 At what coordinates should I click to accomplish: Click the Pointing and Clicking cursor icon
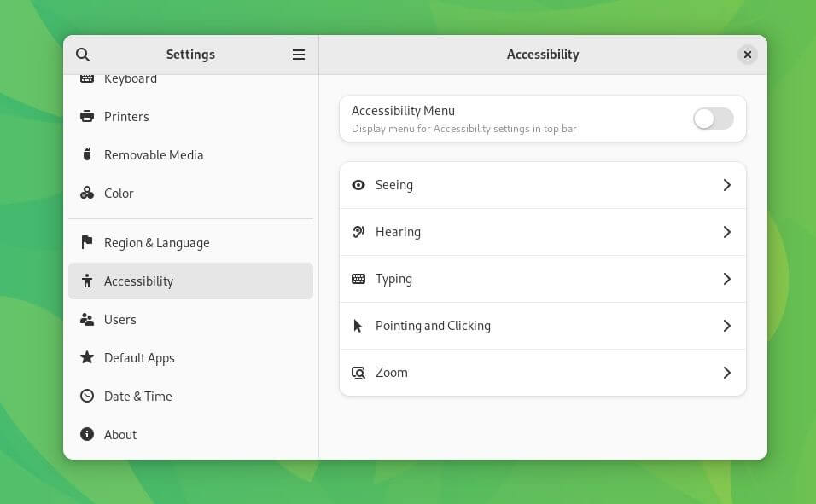[358, 325]
